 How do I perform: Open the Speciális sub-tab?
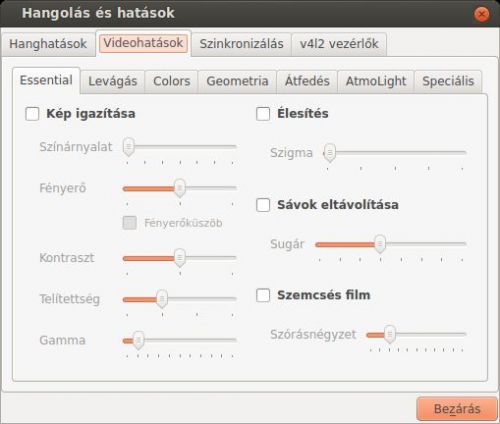coord(448,81)
